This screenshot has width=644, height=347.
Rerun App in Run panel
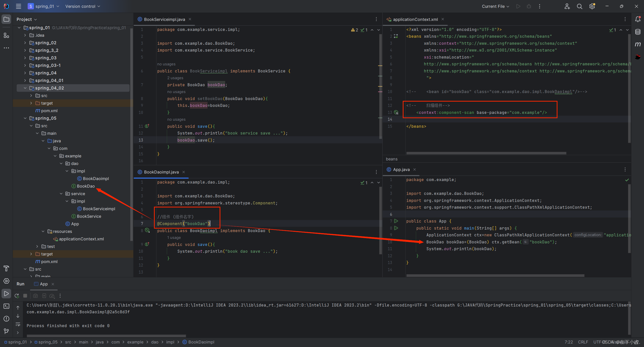pos(17,296)
